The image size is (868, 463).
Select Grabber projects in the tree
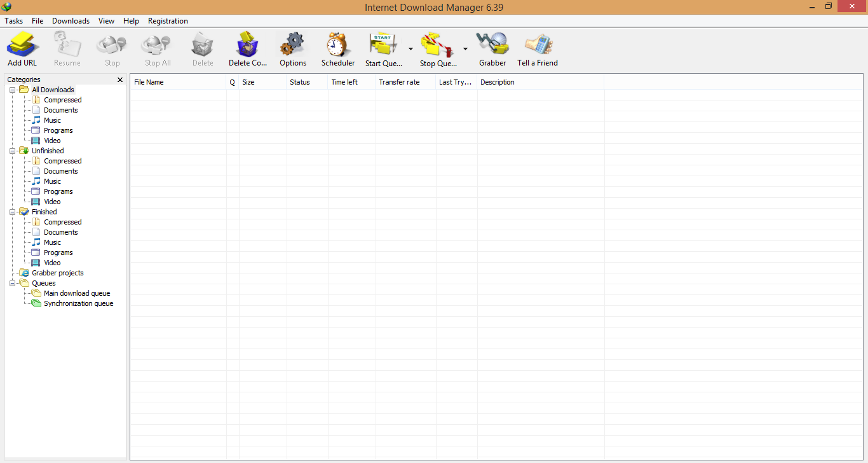tap(57, 273)
